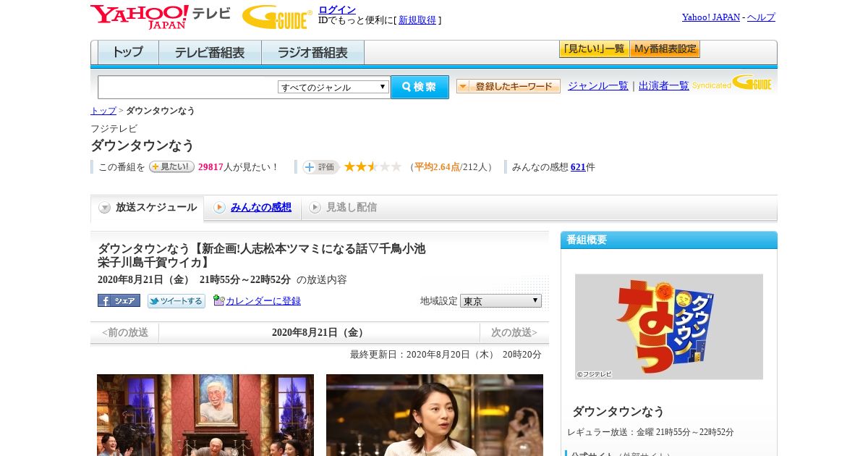Click the photo of woman with earrings

pyautogui.click(x=435, y=415)
